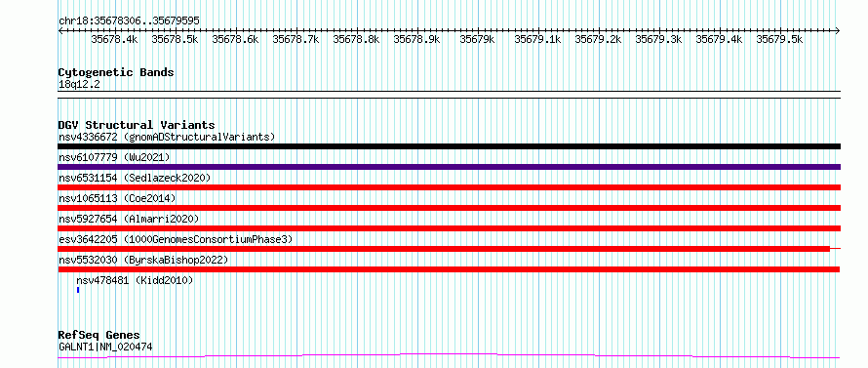Open variant nsv1065113 (Coe2014) label

coord(117,198)
